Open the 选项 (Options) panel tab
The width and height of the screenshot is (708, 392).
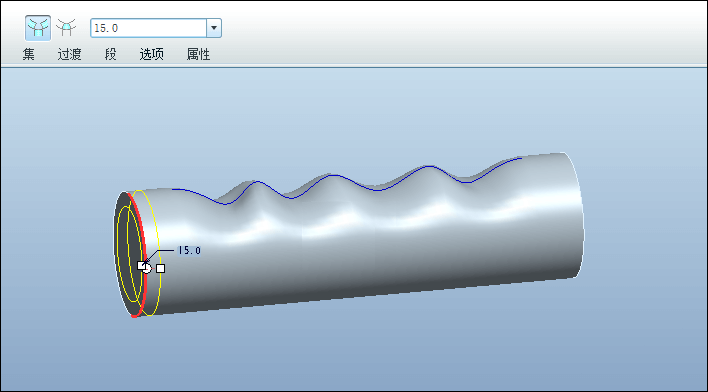(151, 54)
